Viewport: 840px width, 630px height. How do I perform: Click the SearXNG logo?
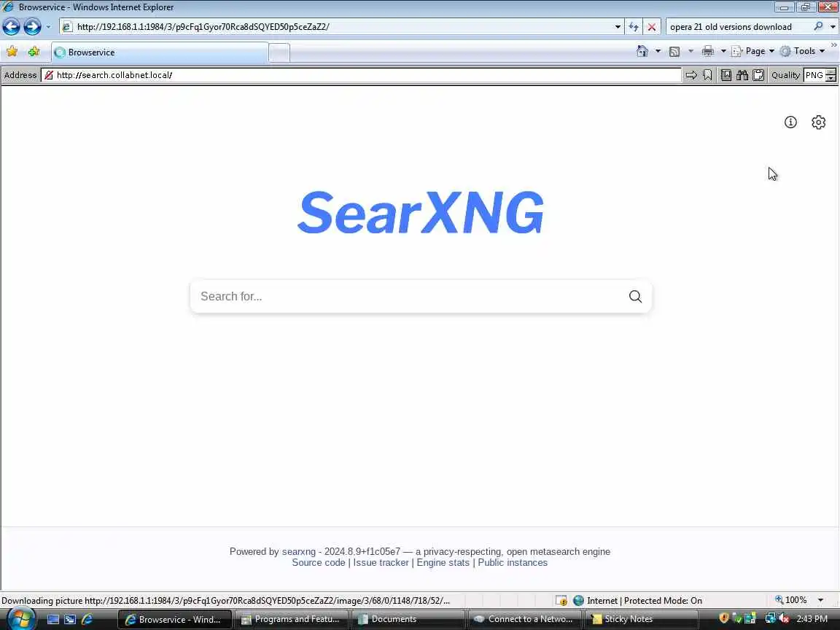click(x=421, y=212)
